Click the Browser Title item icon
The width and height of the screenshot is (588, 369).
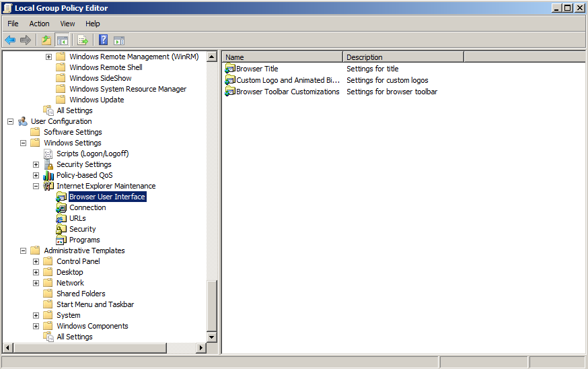(x=230, y=69)
